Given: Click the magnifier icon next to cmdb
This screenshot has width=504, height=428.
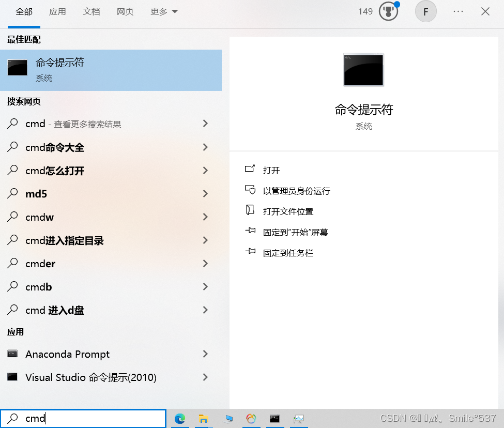Looking at the screenshot, I should click(12, 286).
